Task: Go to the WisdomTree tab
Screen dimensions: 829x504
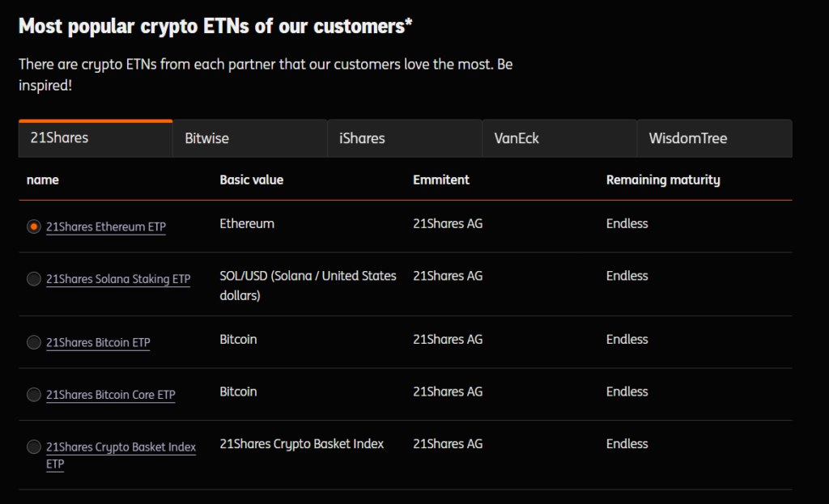Action: click(714, 138)
